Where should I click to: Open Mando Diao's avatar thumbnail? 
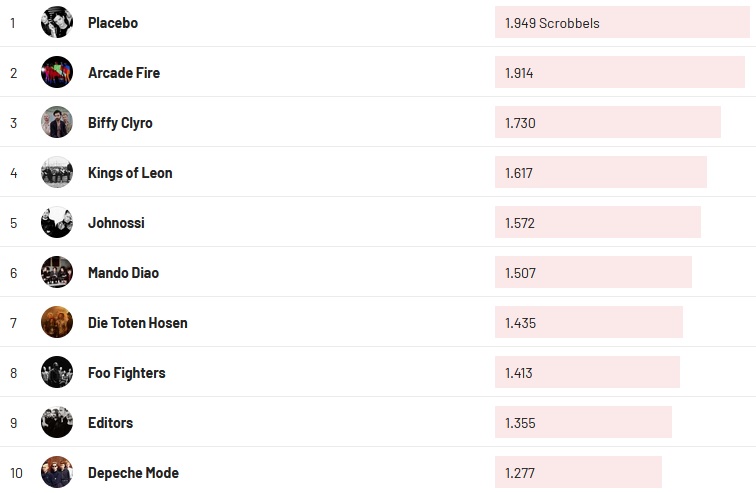tap(57, 272)
